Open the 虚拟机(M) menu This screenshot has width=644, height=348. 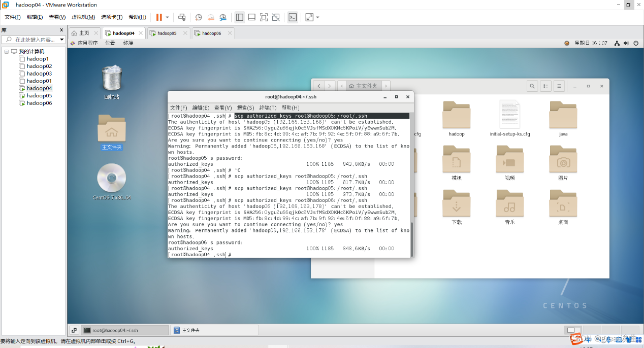click(83, 17)
